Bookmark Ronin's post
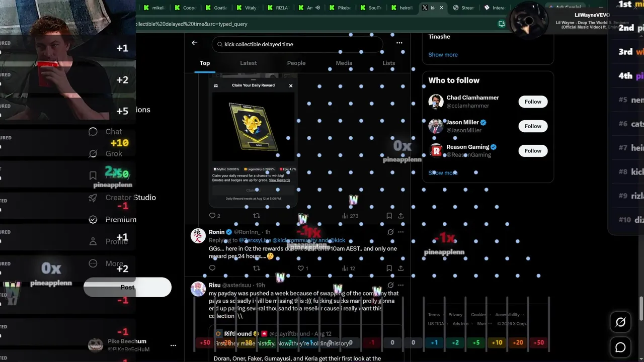This screenshot has height=362, width=644. (x=389, y=268)
